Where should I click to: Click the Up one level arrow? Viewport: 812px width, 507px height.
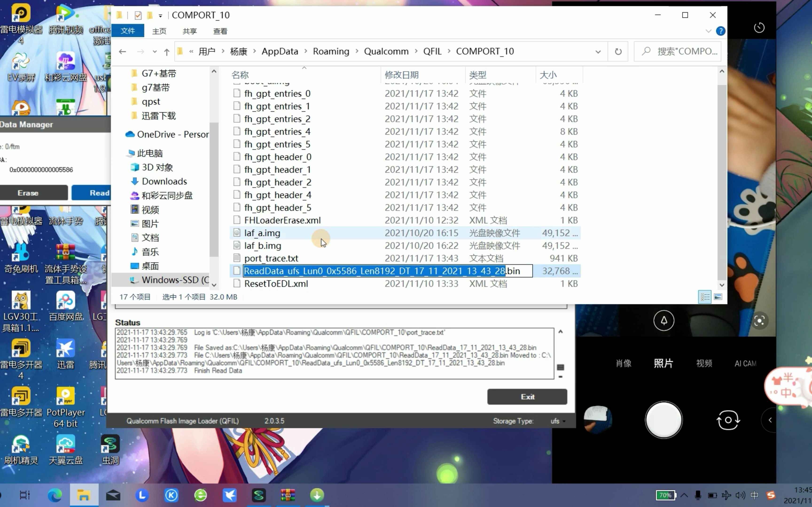166,52
